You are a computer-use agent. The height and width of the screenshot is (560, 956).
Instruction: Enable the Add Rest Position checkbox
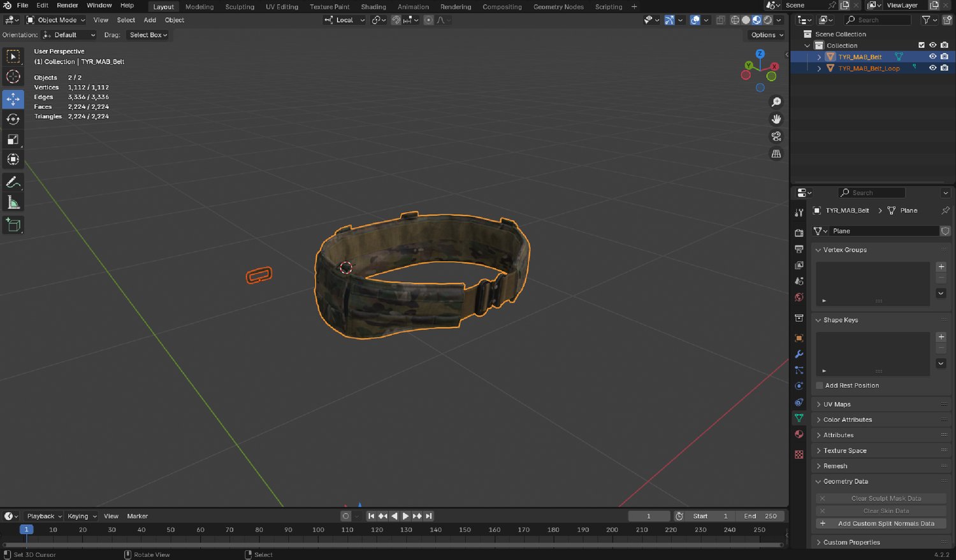(820, 385)
